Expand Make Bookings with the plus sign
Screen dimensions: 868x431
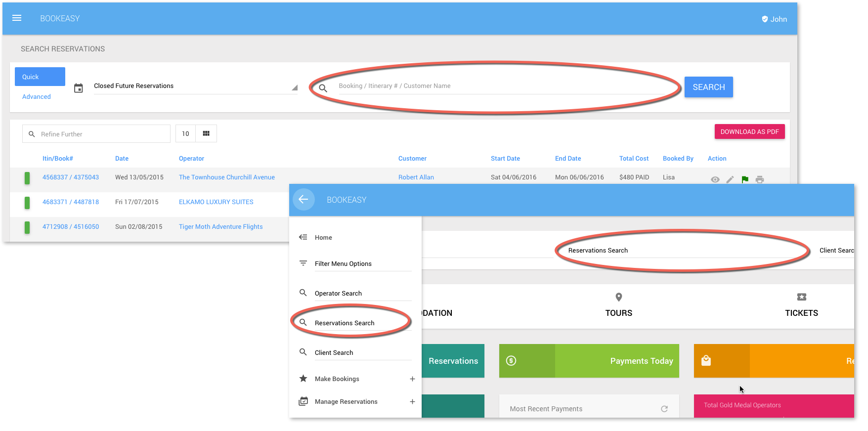click(x=412, y=379)
